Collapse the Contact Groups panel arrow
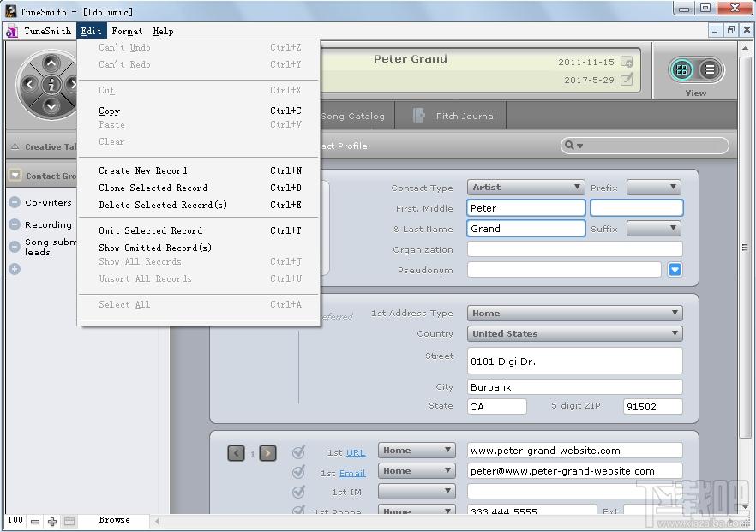Image resolution: width=756 pixels, height=532 pixels. coord(15,176)
